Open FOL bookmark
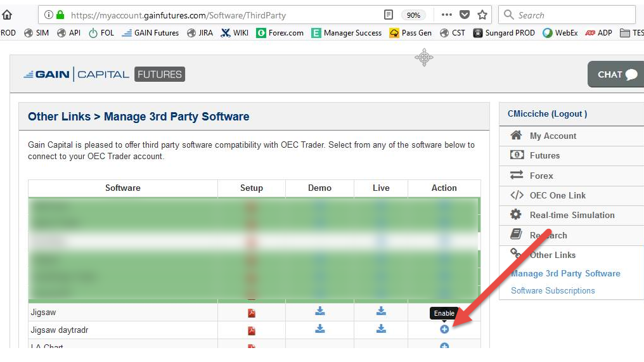Viewport: 644px width, 362px height. tap(101, 33)
